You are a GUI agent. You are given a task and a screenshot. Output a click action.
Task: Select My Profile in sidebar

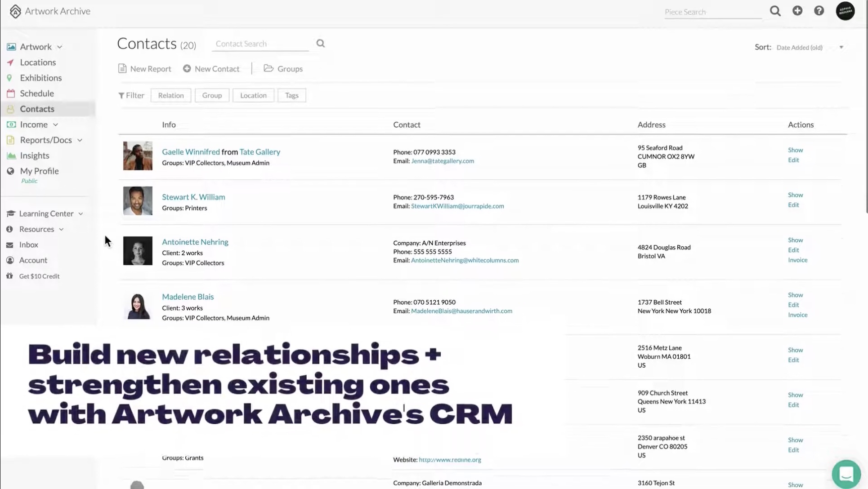[x=39, y=171]
